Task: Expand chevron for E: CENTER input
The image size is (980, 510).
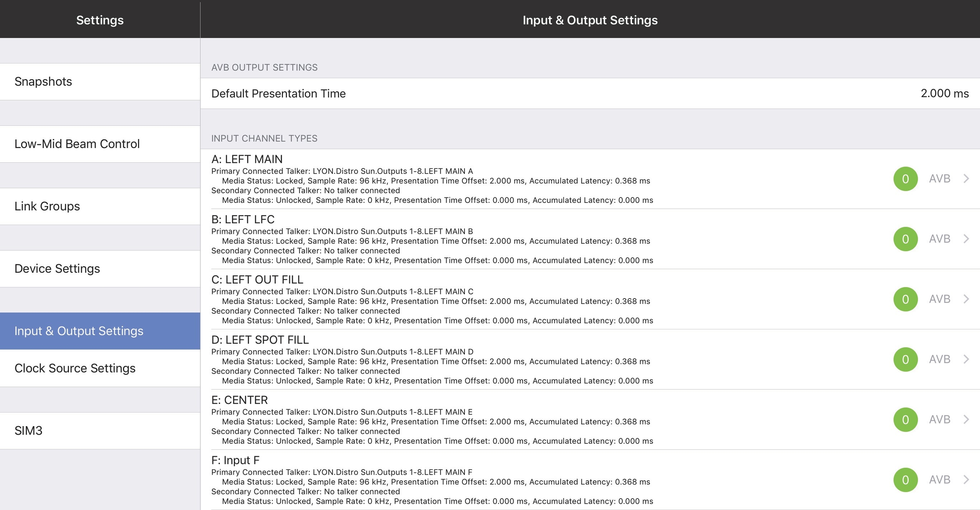Action: 966,420
